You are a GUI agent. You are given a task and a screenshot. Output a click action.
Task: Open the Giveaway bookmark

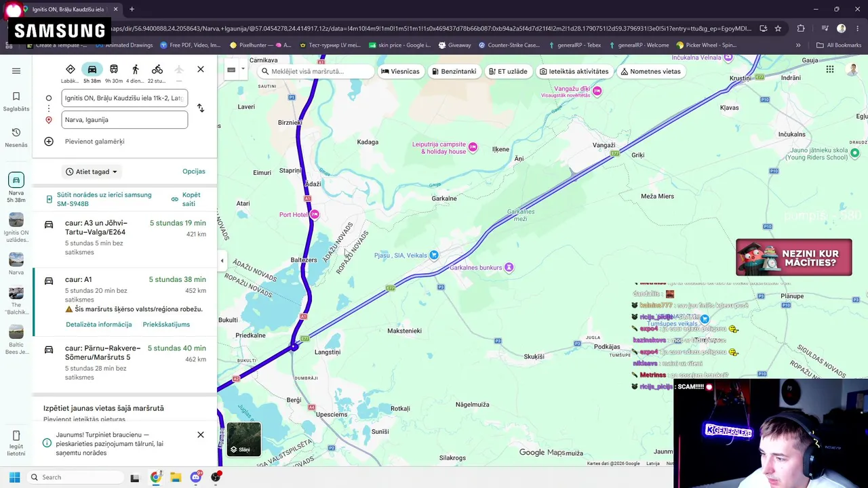(x=454, y=45)
